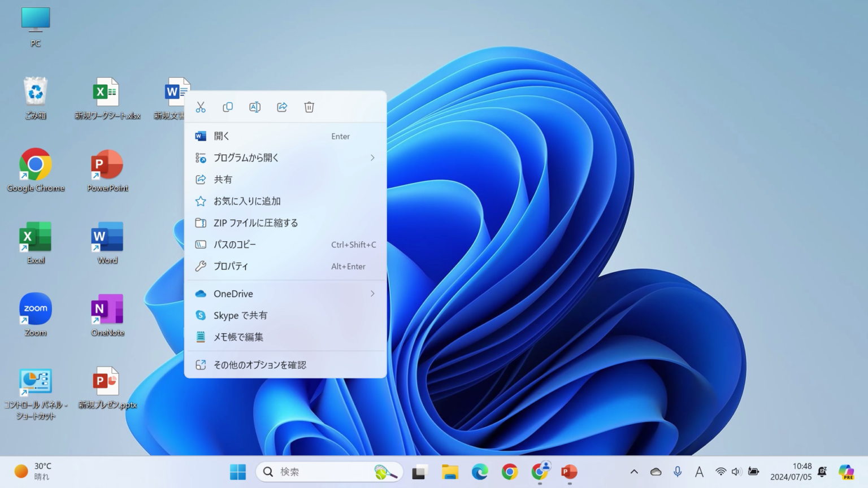Image resolution: width=868 pixels, height=488 pixels.
Task: Click the Cut icon in the context menu
Action: click(x=201, y=107)
